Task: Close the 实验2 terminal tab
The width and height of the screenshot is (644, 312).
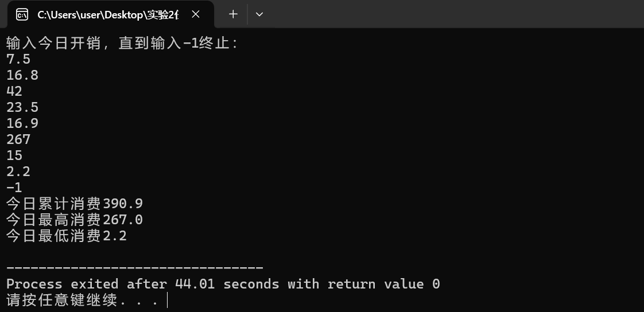Action: pyautogui.click(x=196, y=14)
